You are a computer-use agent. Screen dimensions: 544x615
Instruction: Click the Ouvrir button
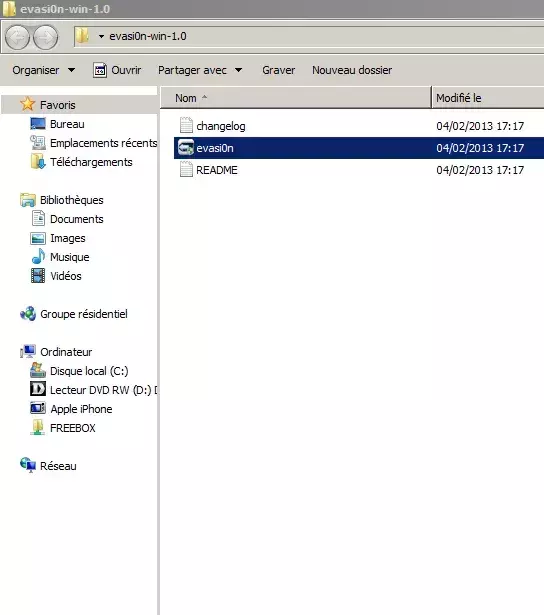117,70
